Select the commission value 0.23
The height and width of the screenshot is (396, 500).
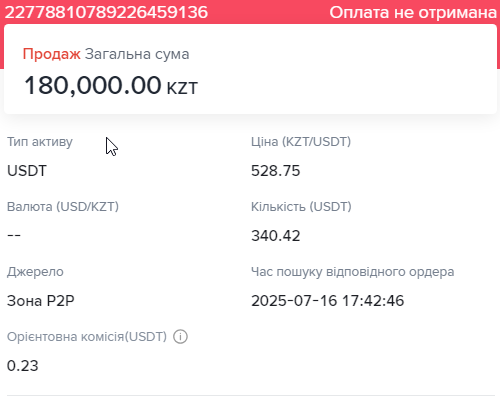pos(23,366)
